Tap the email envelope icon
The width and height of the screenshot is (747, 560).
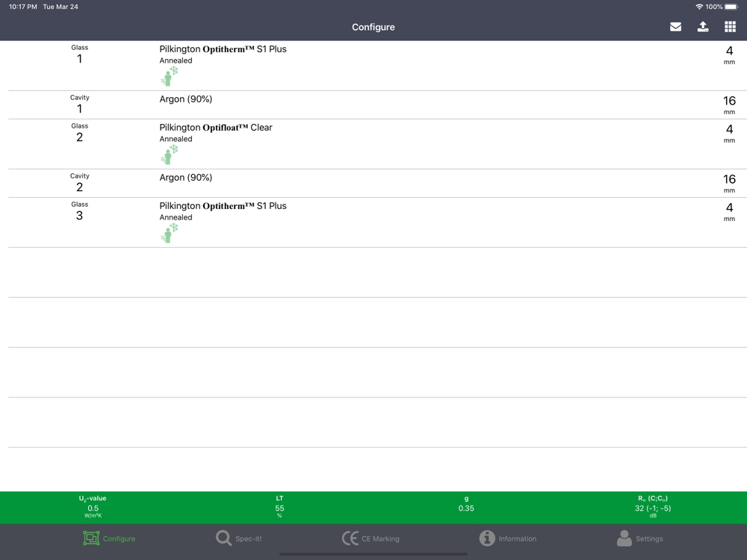point(675,27)
